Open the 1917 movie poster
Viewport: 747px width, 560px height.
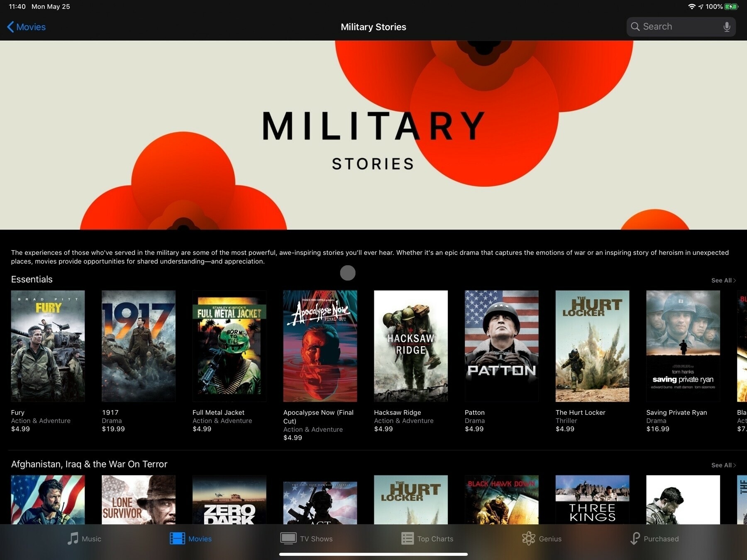tap(139, 346)
